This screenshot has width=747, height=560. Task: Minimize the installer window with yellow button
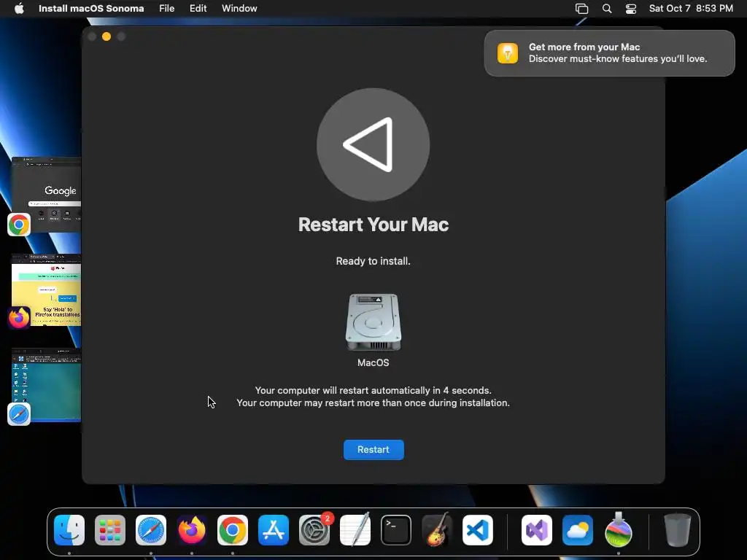click(x=107, y=36)
